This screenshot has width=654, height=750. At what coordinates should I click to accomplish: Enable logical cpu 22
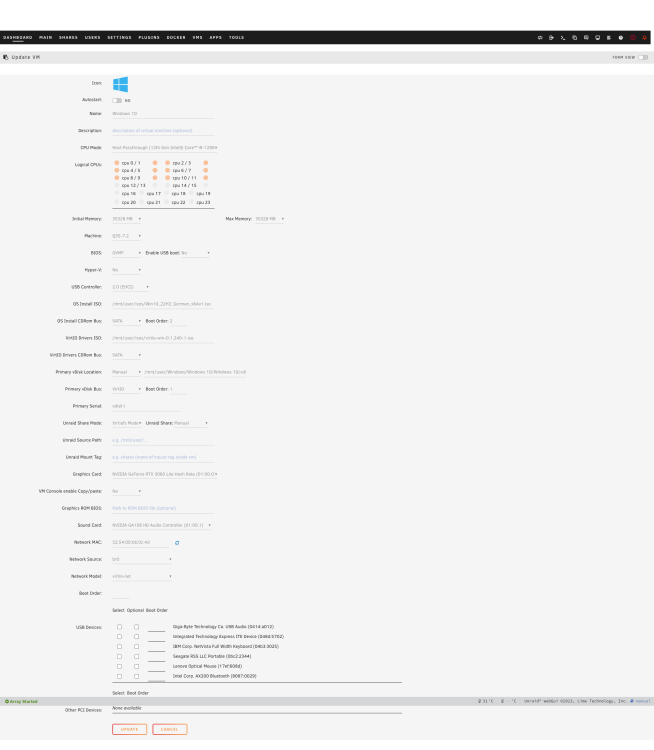tap(166, 202)
